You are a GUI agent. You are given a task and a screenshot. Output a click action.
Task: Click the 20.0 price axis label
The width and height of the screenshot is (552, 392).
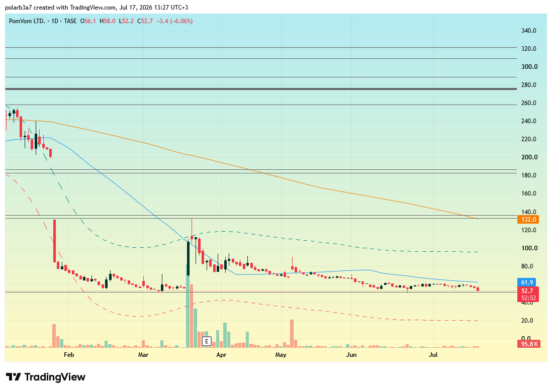click(x=527, y=321)
